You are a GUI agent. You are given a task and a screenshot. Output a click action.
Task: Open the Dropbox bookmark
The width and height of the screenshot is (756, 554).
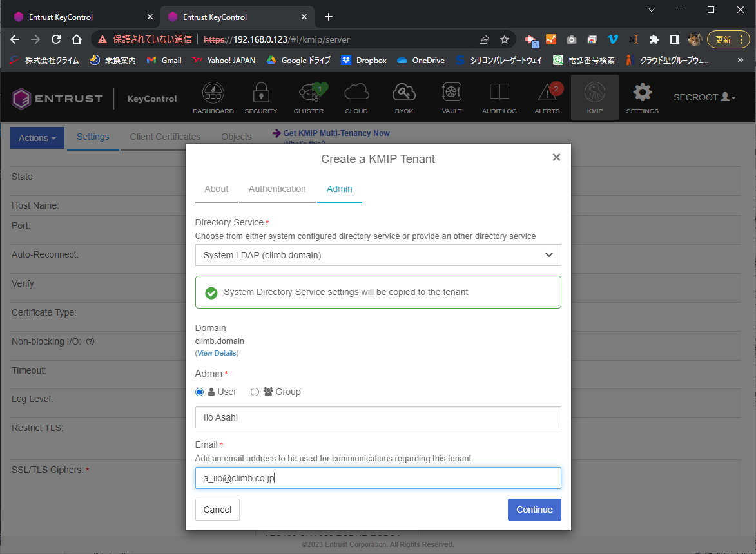pyautogui.click(x=364, y=60)
